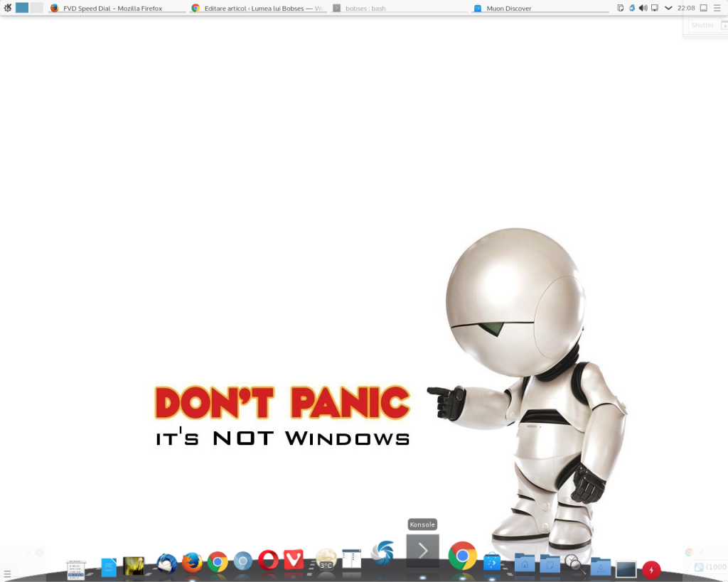Open the red lightning bolt dock icon

click(651, 570)
